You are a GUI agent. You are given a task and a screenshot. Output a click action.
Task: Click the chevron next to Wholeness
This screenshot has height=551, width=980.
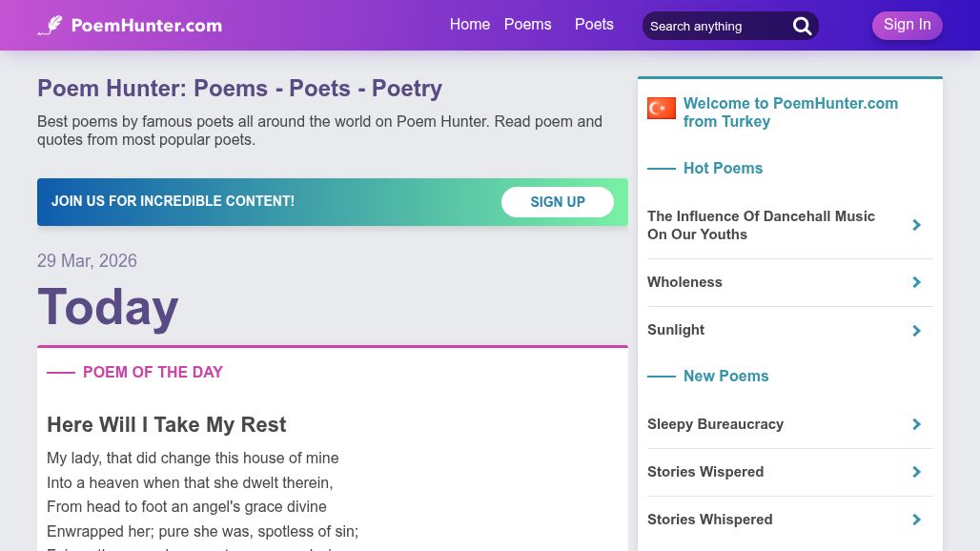pos(916,283)
